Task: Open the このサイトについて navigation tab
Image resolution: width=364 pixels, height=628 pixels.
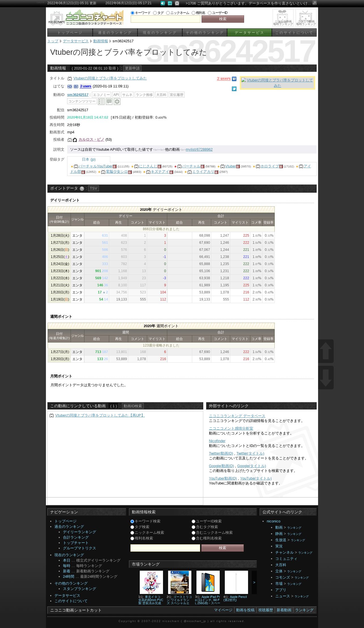Action: tap(294, 33)
